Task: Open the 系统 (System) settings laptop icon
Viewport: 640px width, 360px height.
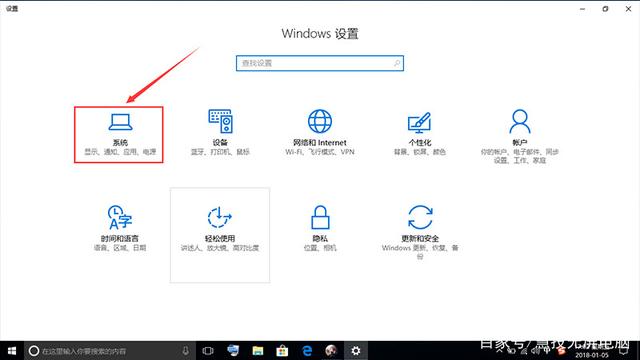Action: coord(120,122)
